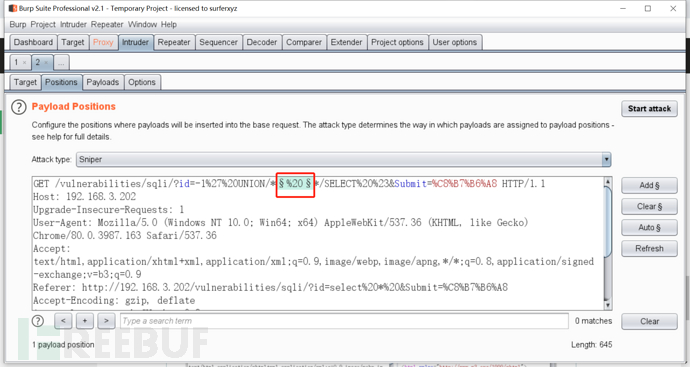Open the Intruder menu in menu bar

point(73,25)
